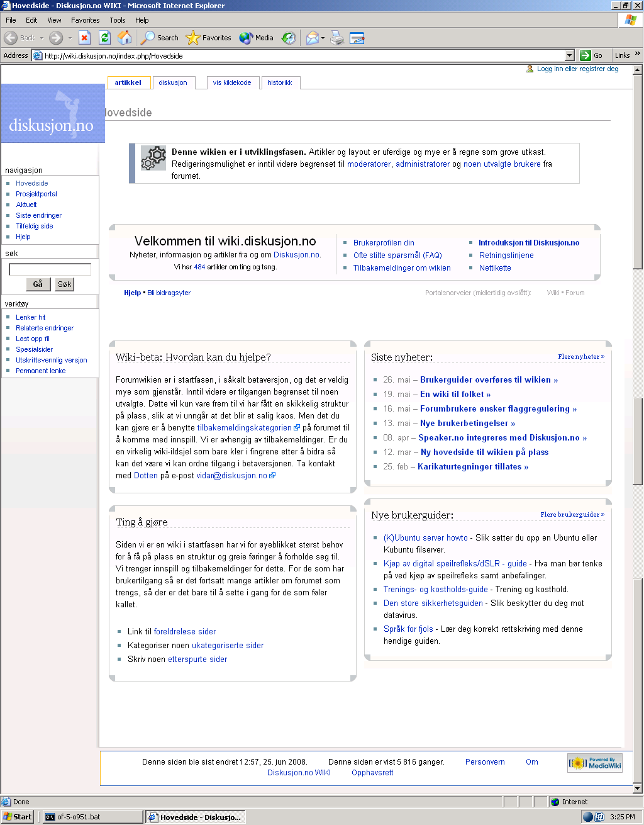Open browsing History icon in toolbar
644x825 pixels.
(x=289, y=38)
